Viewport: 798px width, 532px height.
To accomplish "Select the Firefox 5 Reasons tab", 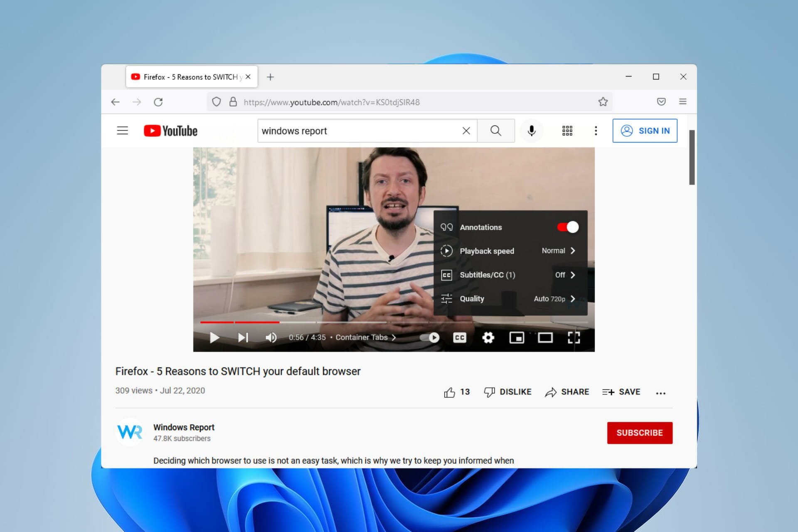I will click(x=192, y=77).
